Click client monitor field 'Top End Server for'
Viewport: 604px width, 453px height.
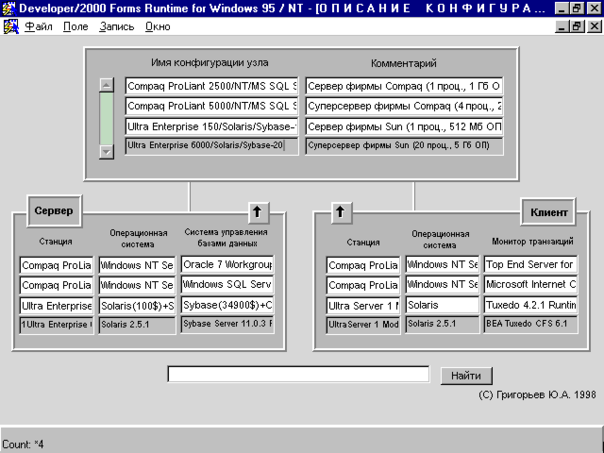click(x=531, y=265)
